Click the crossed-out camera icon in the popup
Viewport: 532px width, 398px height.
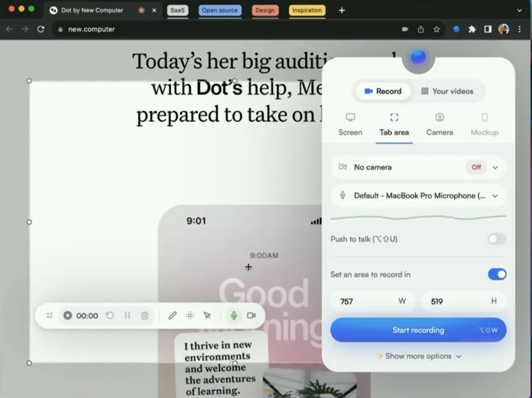click(x=343, y=167)
